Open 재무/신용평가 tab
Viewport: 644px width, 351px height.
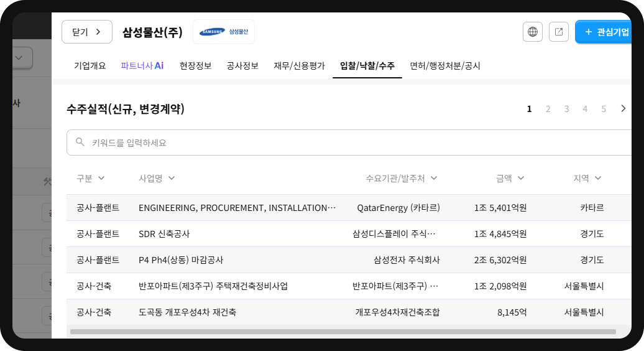pyautogui.click(x=300, y=66)
